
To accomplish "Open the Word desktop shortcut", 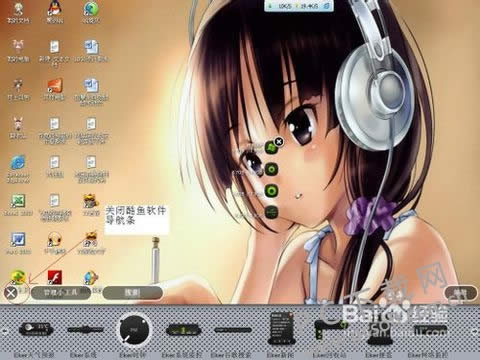I will 18,239.
